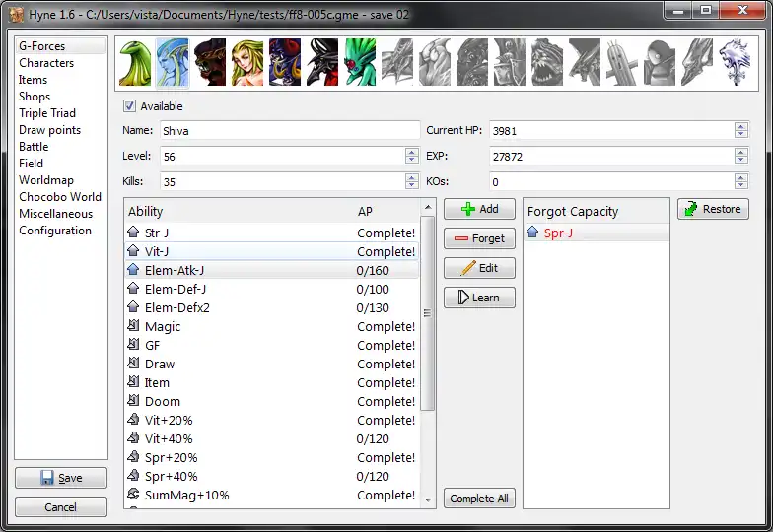Select the Quezacotl G-Force portrait
This screenshot has height=532, width=773.
click(134, 63)
